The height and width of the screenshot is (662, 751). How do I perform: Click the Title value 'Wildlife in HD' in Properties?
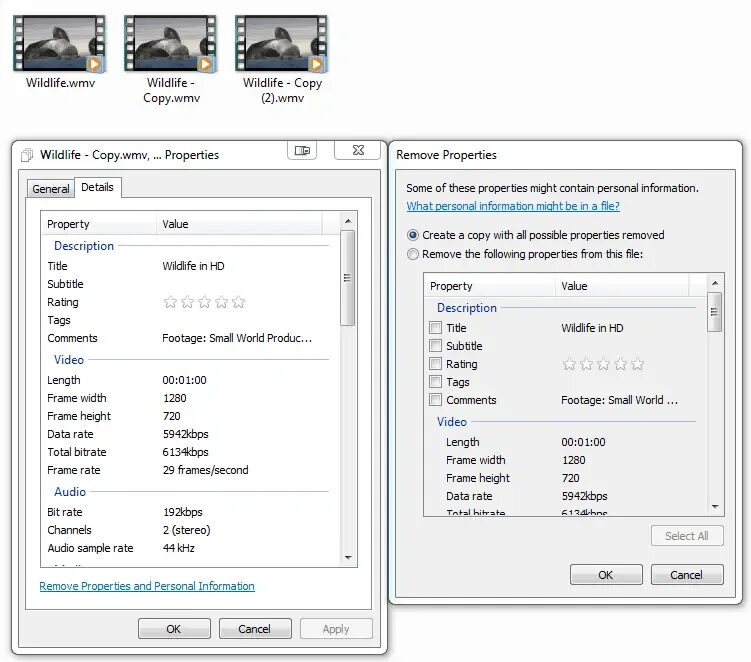[193, 266]
